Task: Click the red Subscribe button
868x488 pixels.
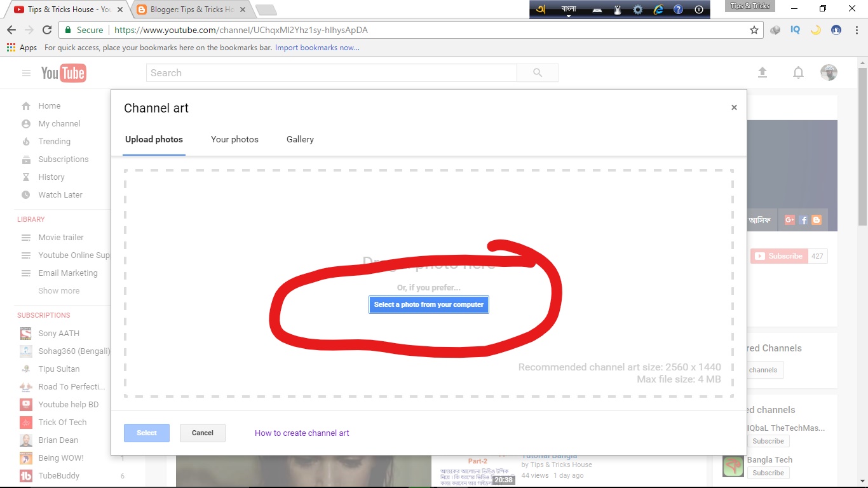Action: 779,256
